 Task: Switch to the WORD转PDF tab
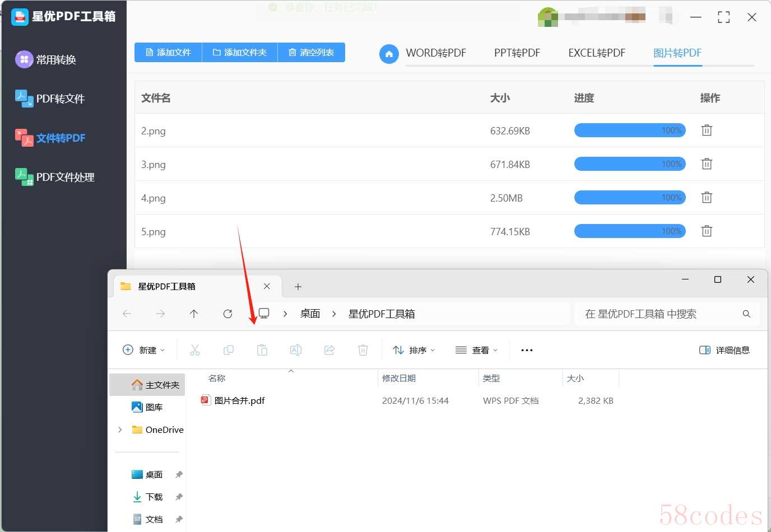(436, 53)
